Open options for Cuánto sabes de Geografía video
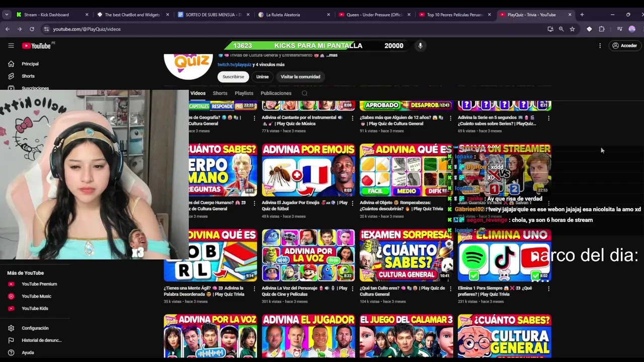Image resolution: width=644 pixels, height=362 pixels. coord(254,118)
